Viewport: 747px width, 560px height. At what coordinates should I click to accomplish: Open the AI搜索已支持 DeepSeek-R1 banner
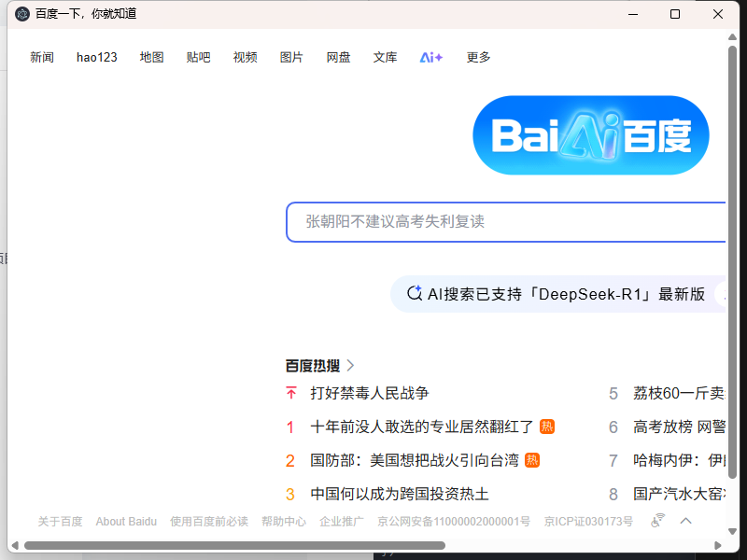click(x=557, y=294)
